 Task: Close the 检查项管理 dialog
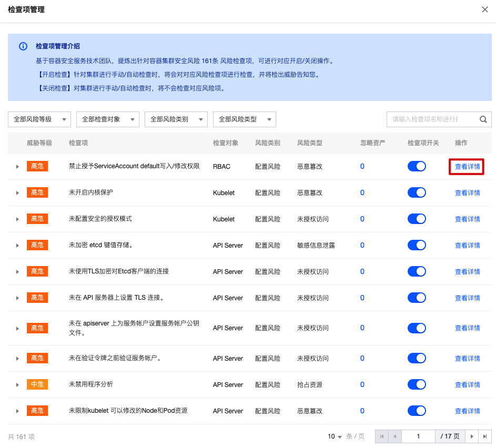click(484, 9)
